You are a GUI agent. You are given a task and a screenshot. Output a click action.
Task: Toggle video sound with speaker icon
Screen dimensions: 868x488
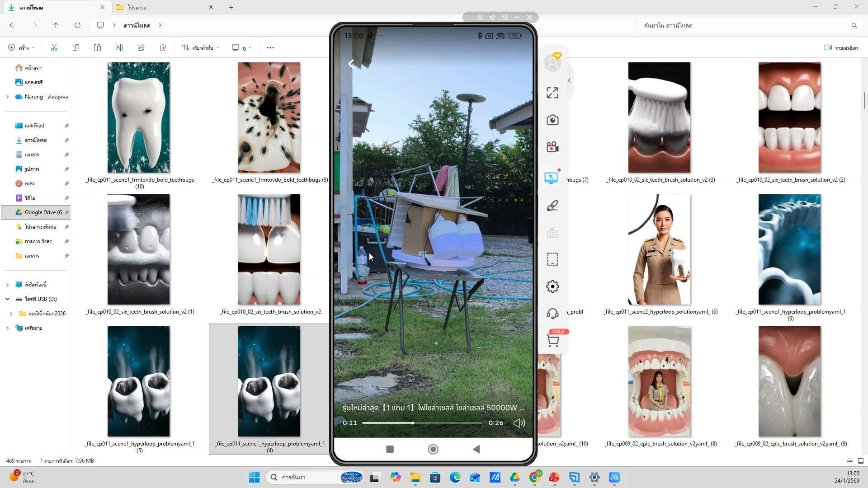coord(519,423)
